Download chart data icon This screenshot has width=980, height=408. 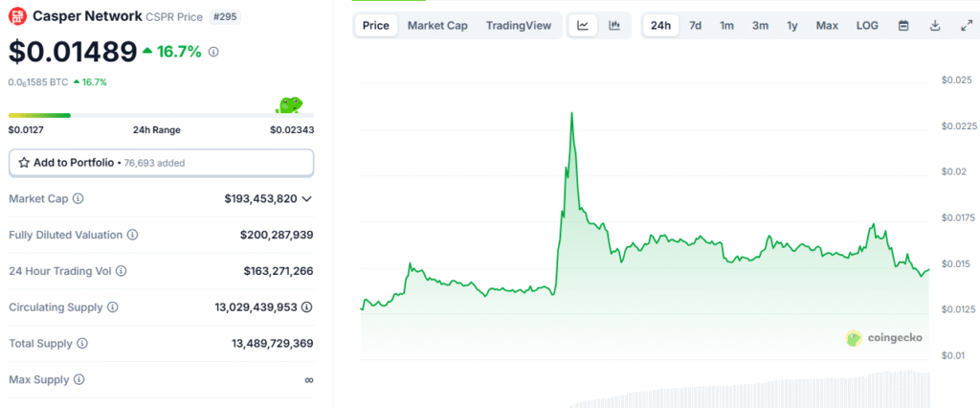click(935, 26)
